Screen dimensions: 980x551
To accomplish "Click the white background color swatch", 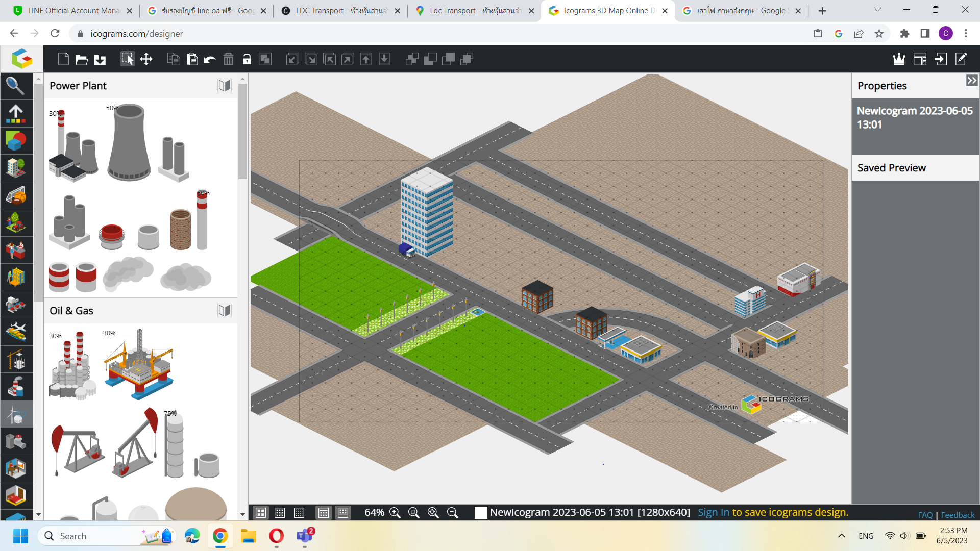I will click(480, 513).
